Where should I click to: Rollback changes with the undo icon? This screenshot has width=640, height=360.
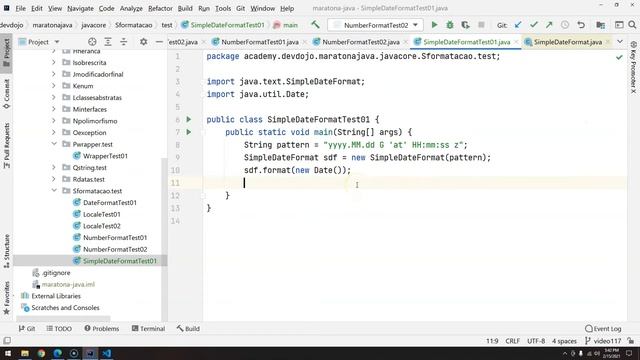(581, 25)
